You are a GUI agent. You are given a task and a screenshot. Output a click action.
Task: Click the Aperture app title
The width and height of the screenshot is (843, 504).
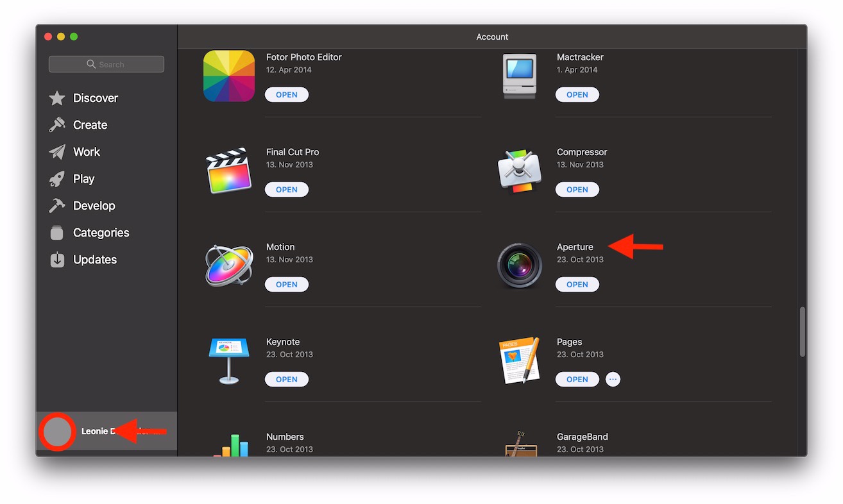click(575, 247)
